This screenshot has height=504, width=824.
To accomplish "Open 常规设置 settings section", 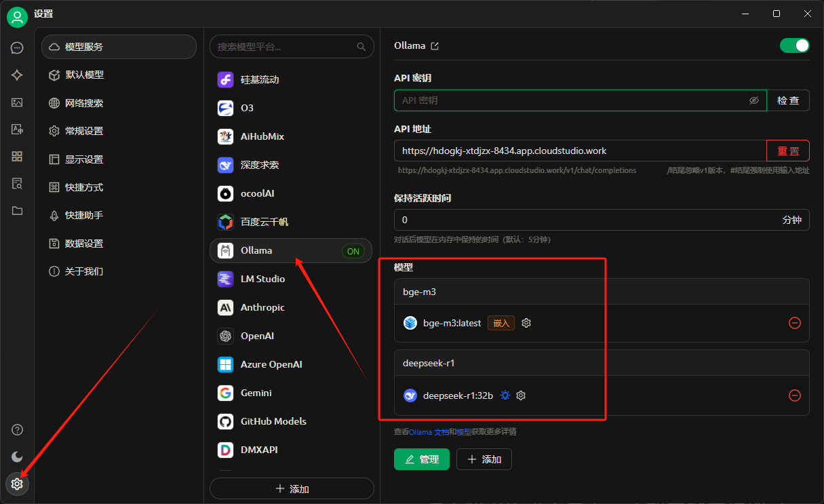I will tap(119, 131).
